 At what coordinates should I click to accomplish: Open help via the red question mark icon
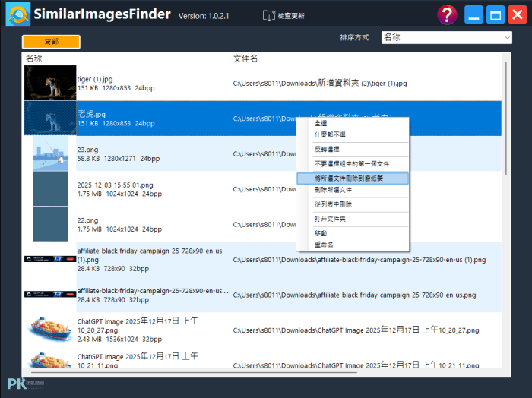(447, 15)
